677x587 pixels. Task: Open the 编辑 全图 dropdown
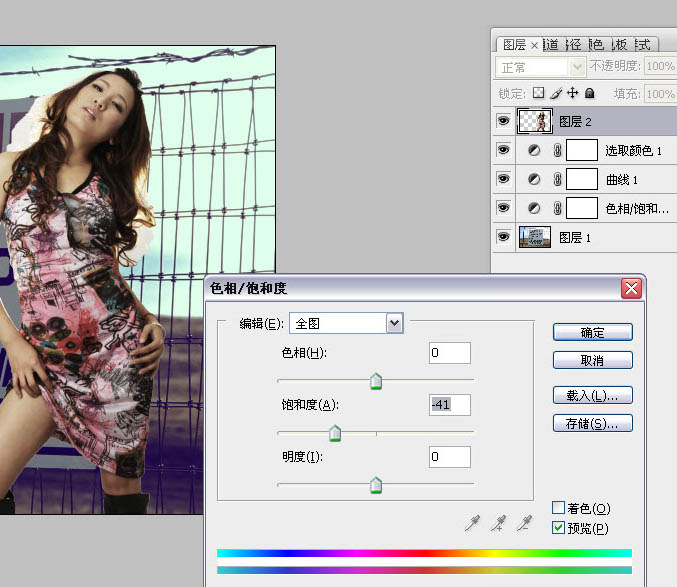tap(394, 323)
